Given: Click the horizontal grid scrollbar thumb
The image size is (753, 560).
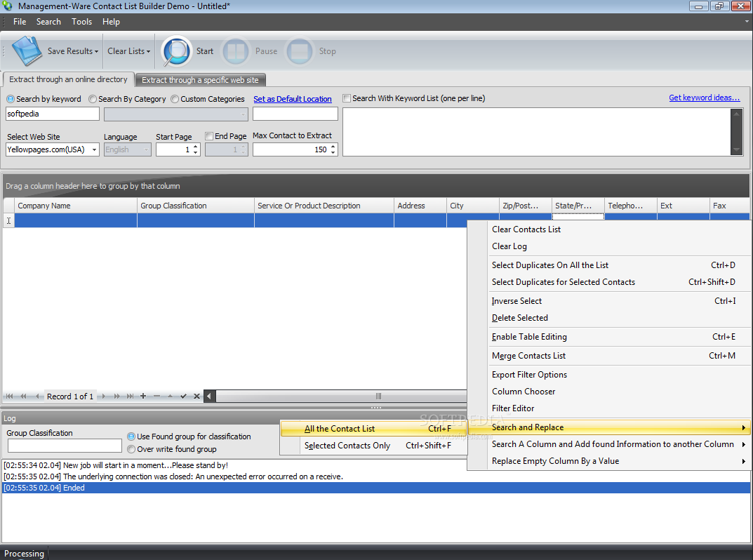Looking at the screenshot, I should pyautogui.click(x=378, y=396).
